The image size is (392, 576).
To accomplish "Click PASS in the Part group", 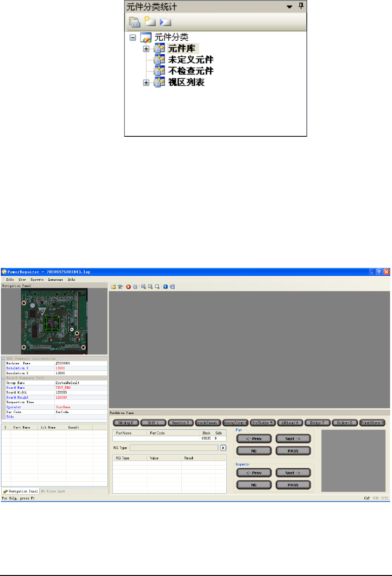I will tap(293, 450).
